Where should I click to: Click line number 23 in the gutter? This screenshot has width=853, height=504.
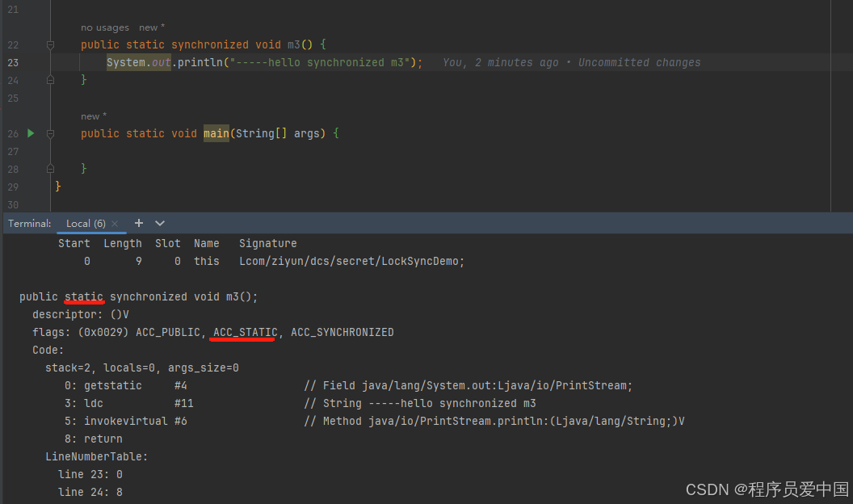[13, 62]
